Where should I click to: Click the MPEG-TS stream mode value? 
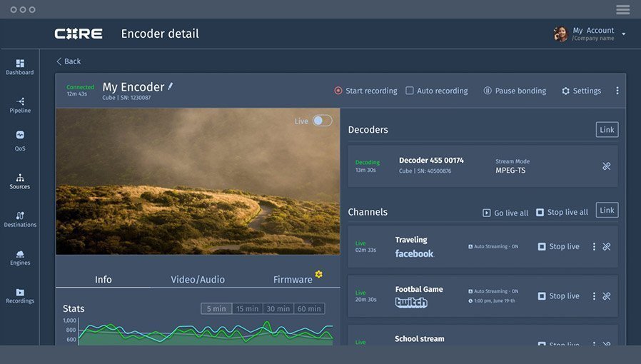tap(510, 171)
